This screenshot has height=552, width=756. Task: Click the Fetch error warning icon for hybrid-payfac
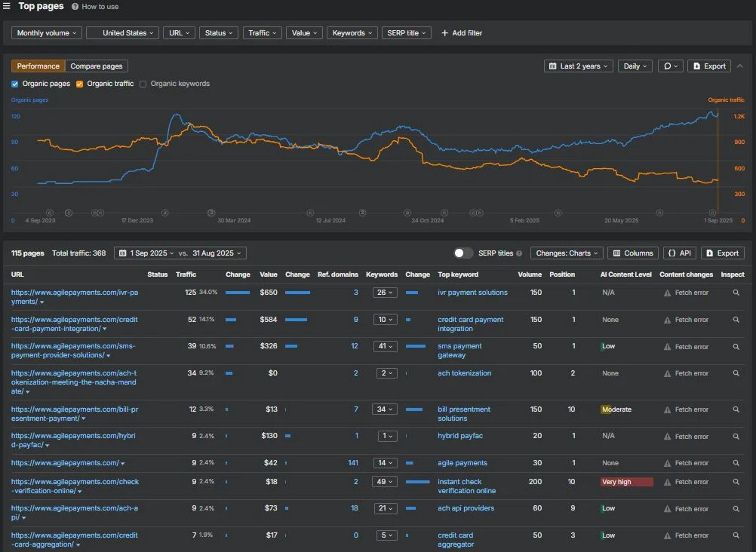tap(667, 437)
